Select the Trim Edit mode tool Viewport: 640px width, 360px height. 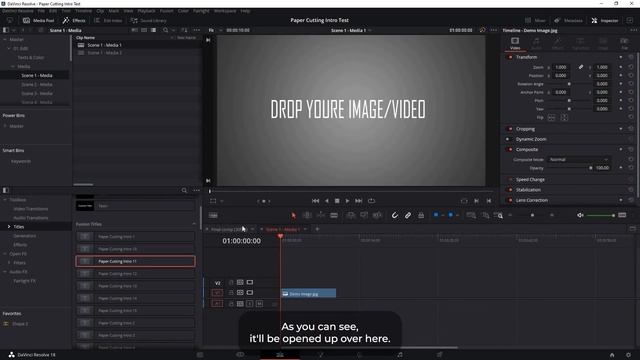tap(307, 216)
